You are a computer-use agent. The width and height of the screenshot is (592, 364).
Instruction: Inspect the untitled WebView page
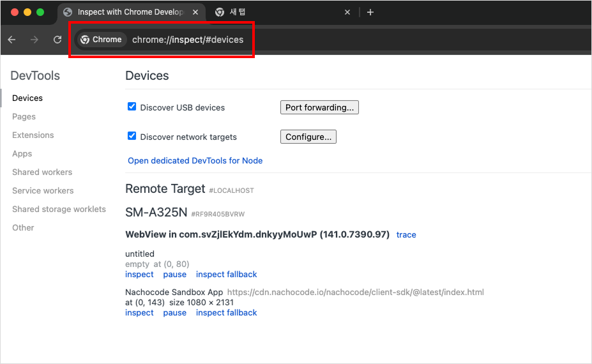[x=139, y=275]
